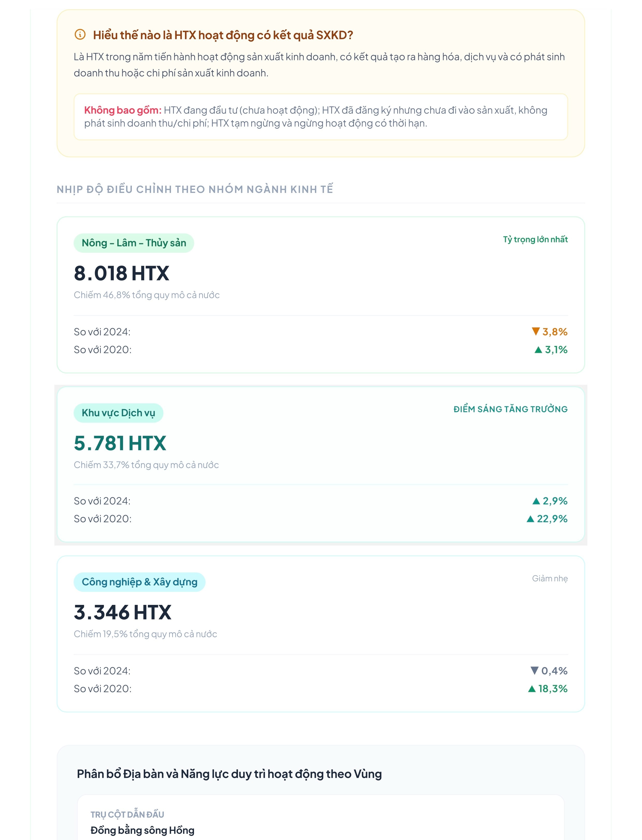Image resolution: width=642 pixels, height=840 pixels.
Task: Click the up triangle beside 22,9%
Action: 530,519
